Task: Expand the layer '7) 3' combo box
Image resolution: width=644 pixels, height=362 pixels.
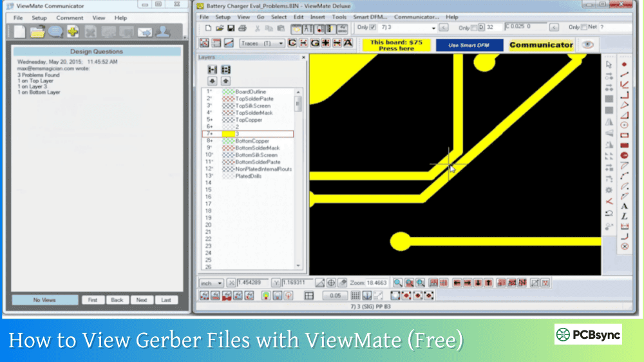Action: 433,28
